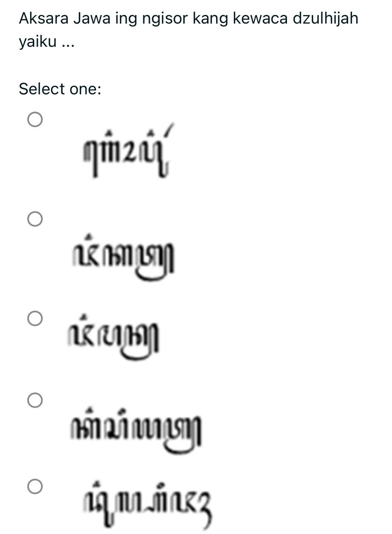392x534 pixels.
Task: Click the "Select one:" label
Action: tap(60, 89)
